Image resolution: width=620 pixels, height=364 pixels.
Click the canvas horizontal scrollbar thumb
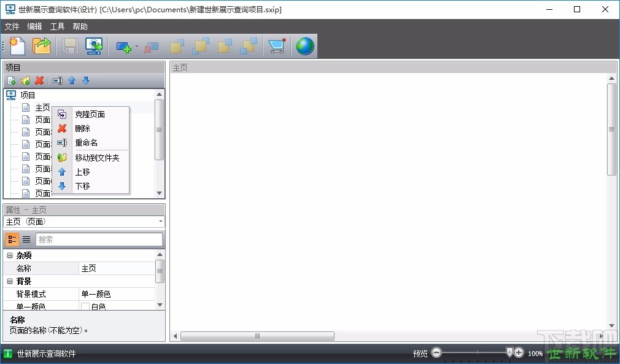tap(257, 336)
